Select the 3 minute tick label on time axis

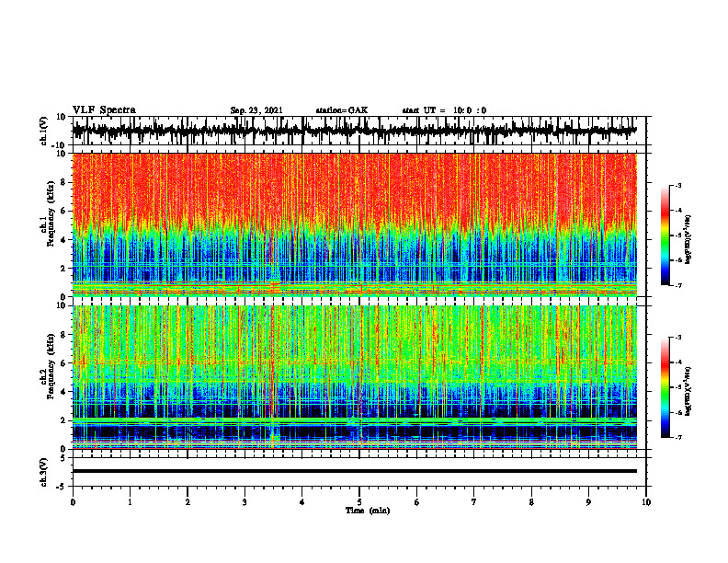[x=245, y=502]
